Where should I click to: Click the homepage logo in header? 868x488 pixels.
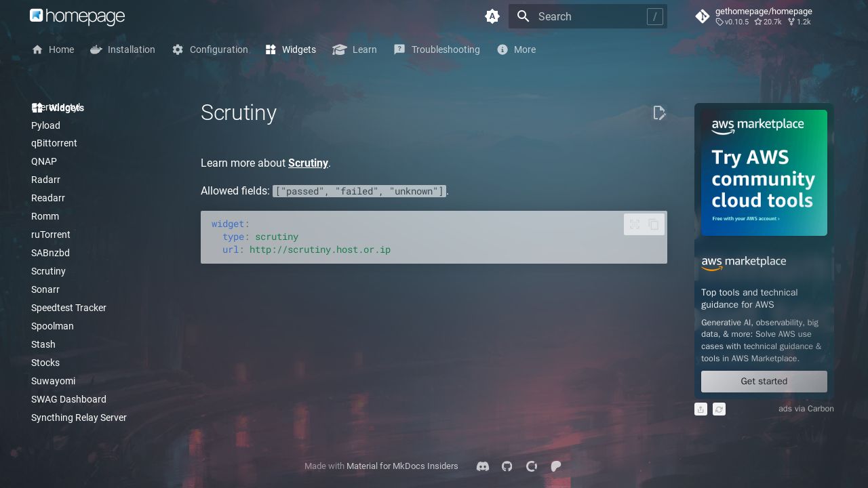point(77,16)
